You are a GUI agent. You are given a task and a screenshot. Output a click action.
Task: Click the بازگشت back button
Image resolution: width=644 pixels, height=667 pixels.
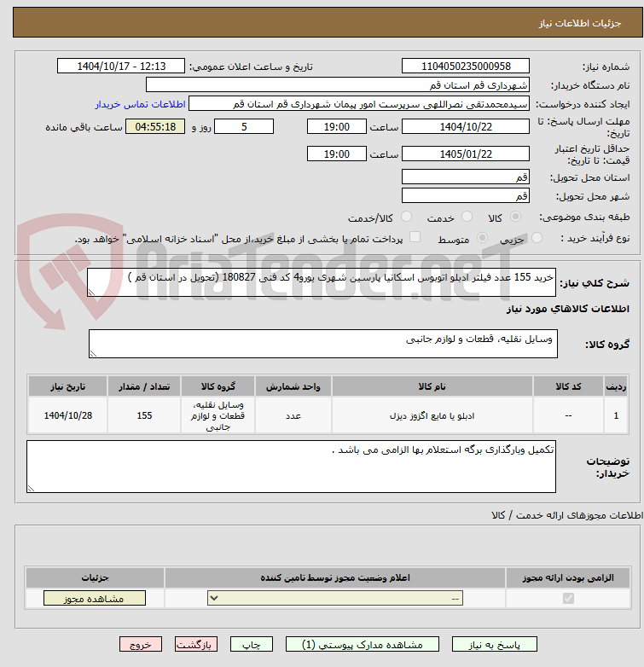(x=196, y=645)
